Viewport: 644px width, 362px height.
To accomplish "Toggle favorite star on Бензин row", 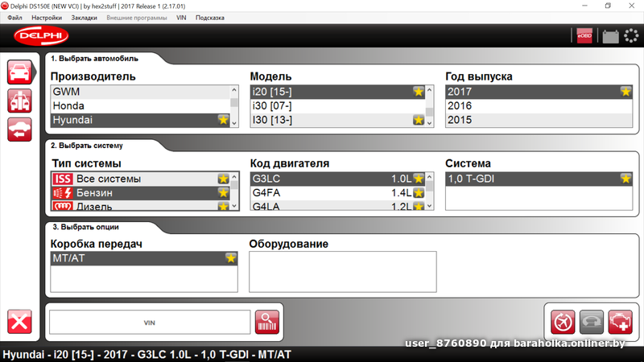I will [223, 192].
